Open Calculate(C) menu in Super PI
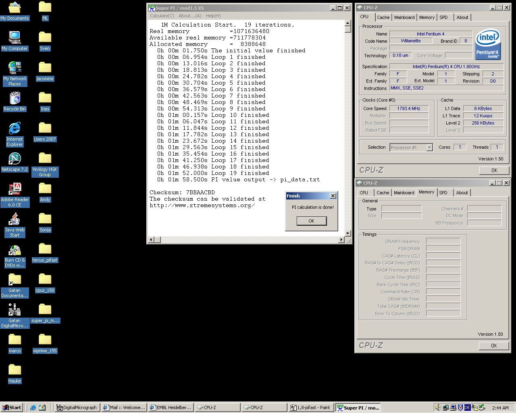 (162, 16)
